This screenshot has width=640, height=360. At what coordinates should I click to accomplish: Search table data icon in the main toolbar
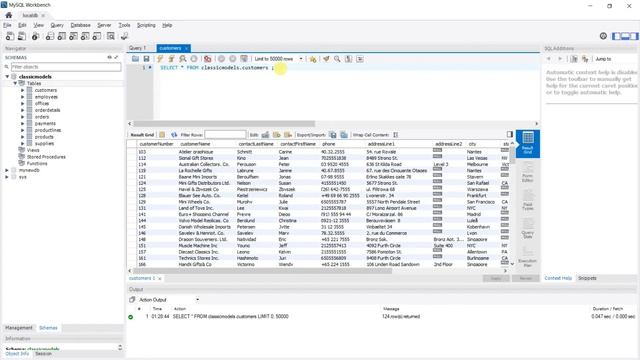coord(111,36)
